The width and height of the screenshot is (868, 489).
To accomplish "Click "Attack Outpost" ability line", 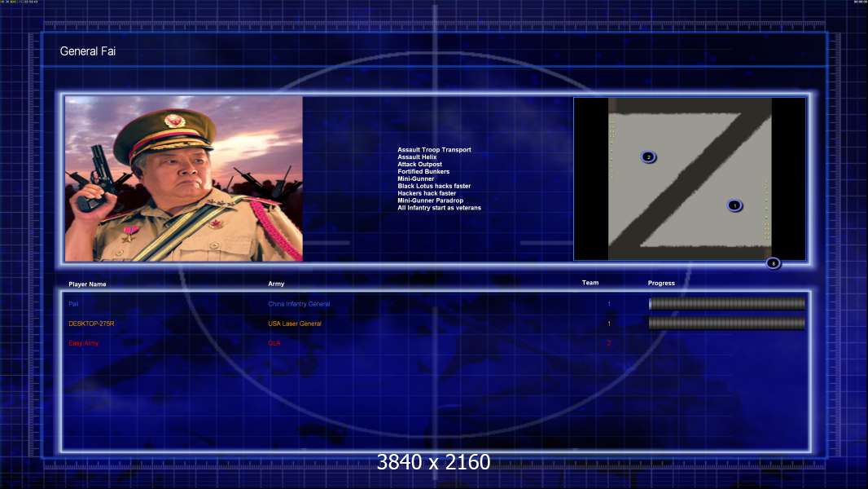I will [x=419, y=164].
